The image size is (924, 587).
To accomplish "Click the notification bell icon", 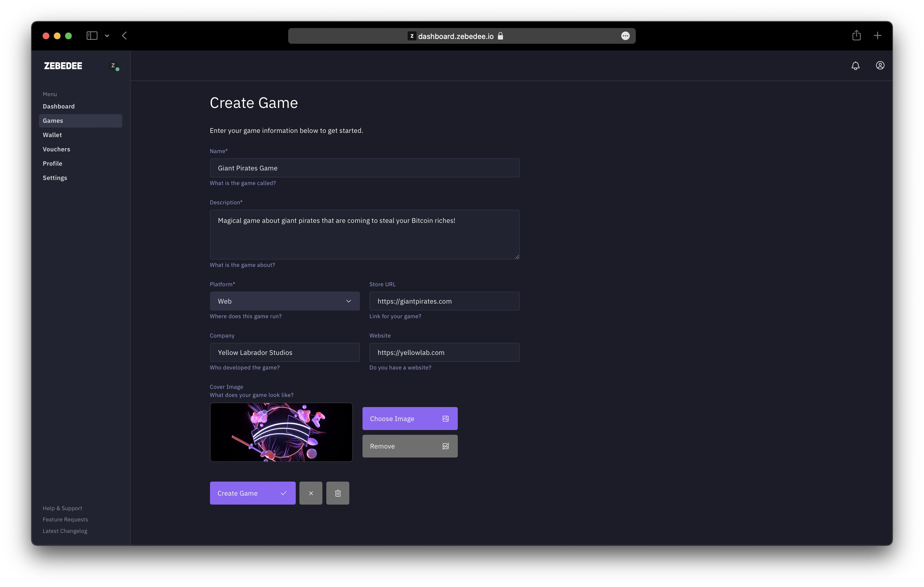I will [855, 65].
